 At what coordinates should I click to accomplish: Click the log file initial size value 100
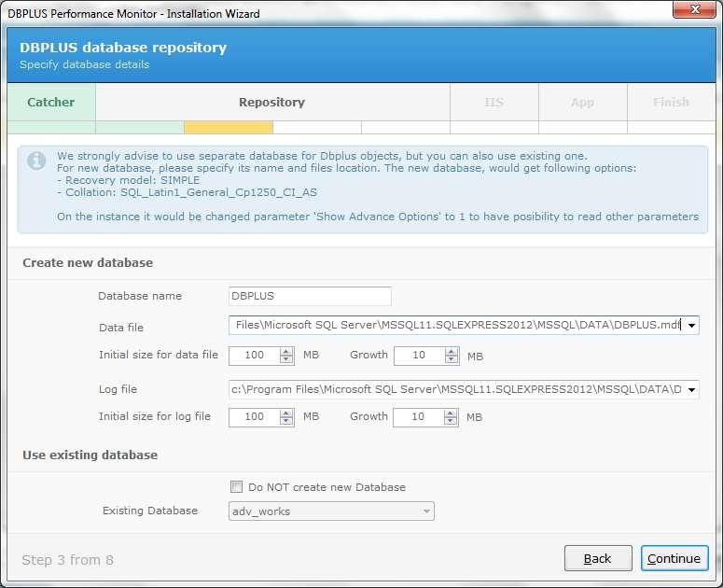(255, 417)
